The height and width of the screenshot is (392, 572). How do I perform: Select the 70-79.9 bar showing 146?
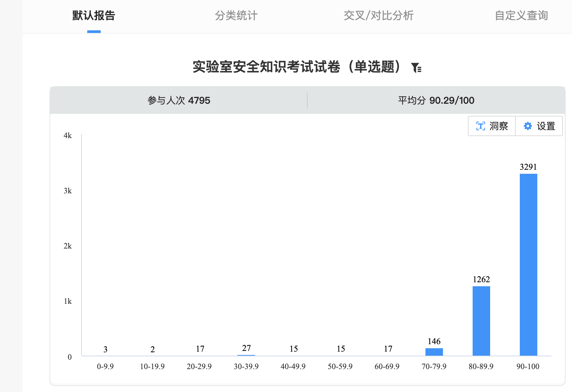click(x=434, y=352)
